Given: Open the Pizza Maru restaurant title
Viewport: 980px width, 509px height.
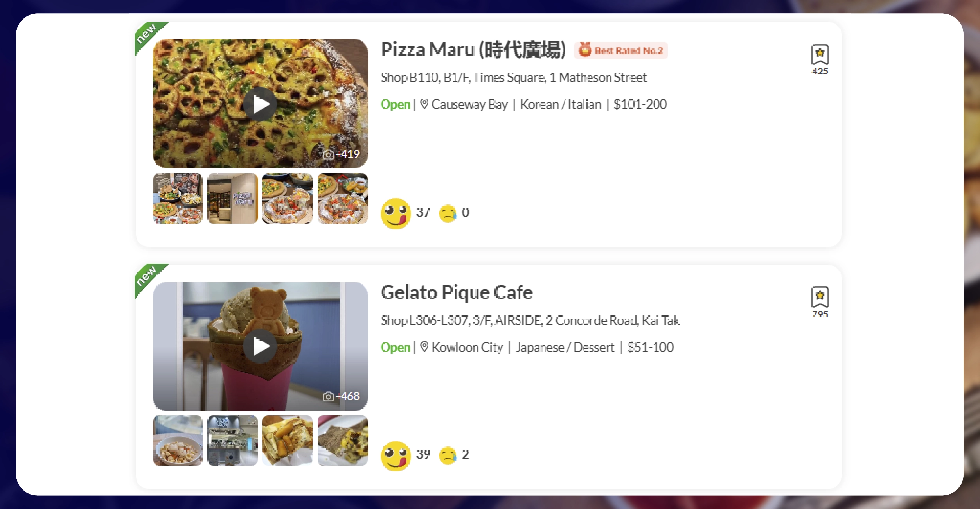Looking at the screenshot, I should click(x=473, y=50).
